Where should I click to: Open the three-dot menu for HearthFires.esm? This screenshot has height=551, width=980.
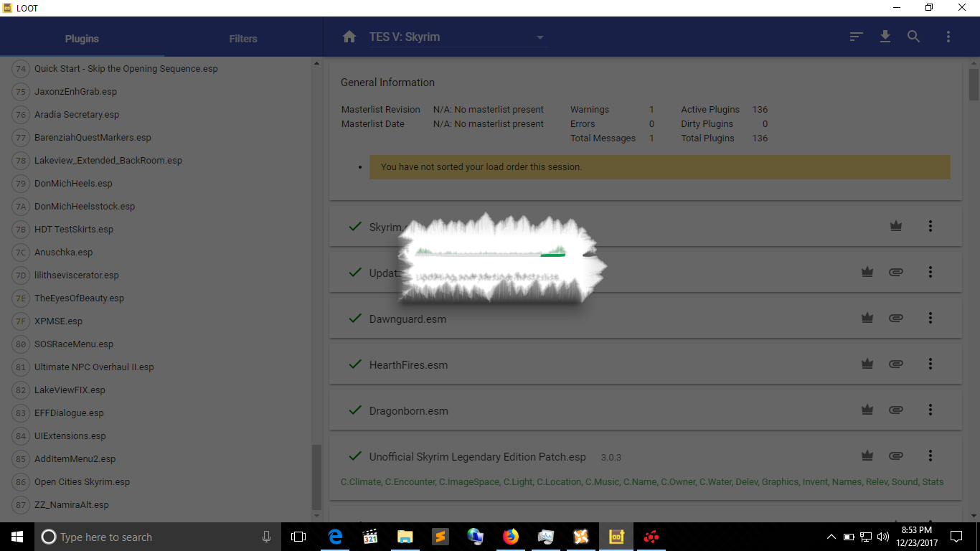point(930,364)
